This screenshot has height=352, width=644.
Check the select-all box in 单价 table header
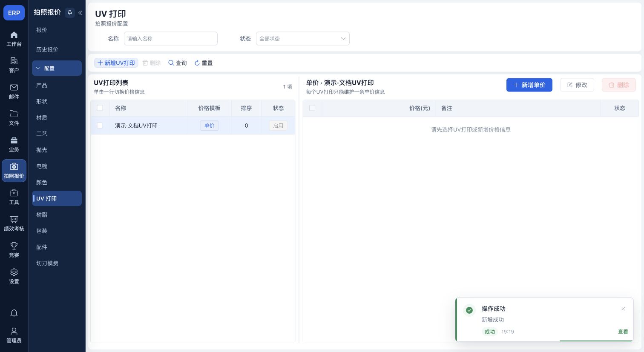pos(312,108)
